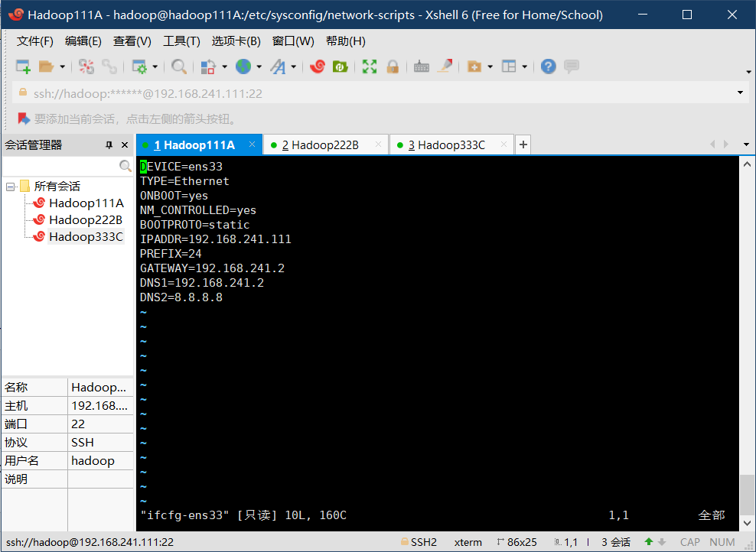
Task: Click the 协议 SSH value cell
Action: [100, 443]
